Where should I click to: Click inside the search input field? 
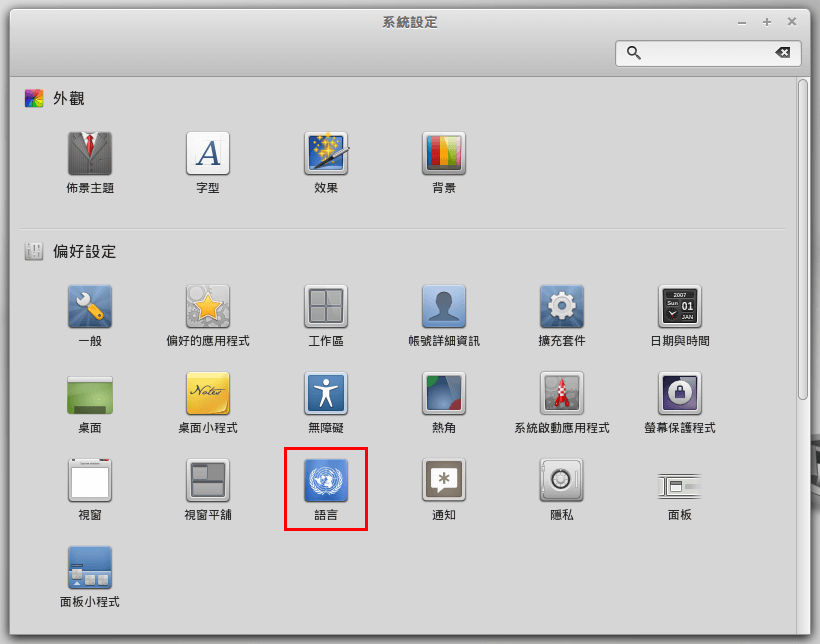[x=700, y=52]
